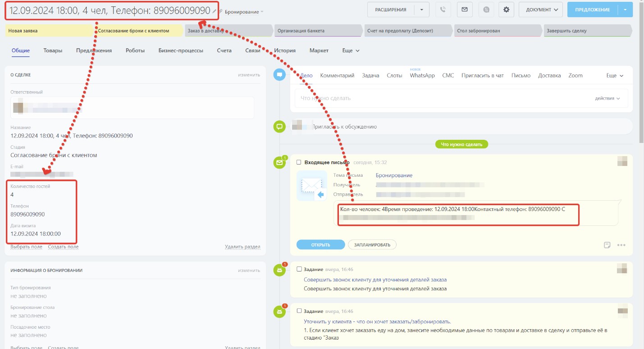The image size is (644, 349).
Task: Click the incoming email envelope thumbnail
Action: point(312,186)
